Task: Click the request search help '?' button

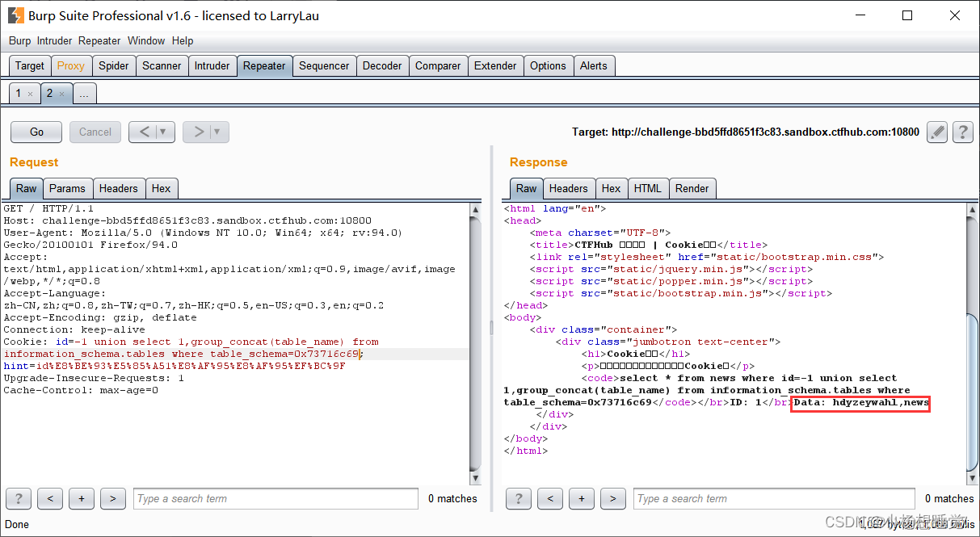Action: 19,498
